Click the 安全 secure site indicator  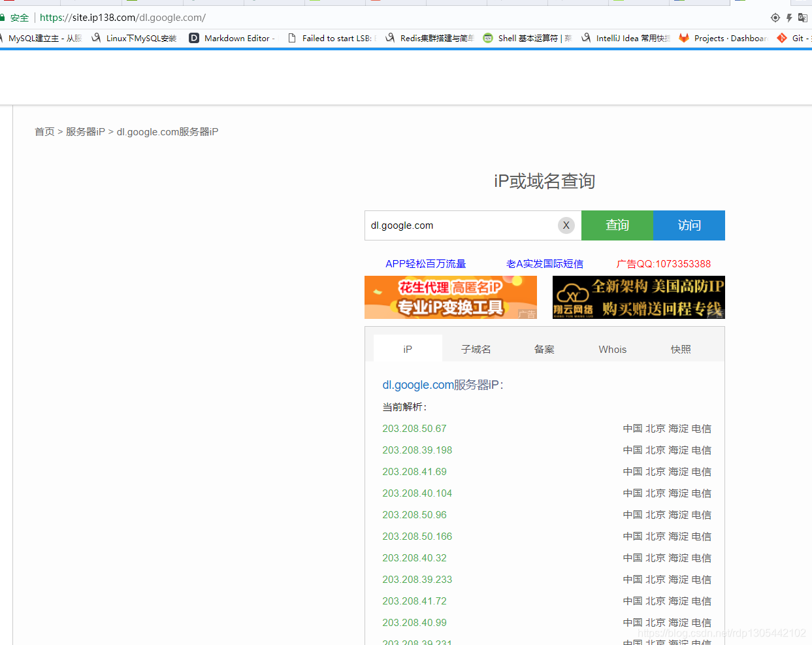pos(15,18)
